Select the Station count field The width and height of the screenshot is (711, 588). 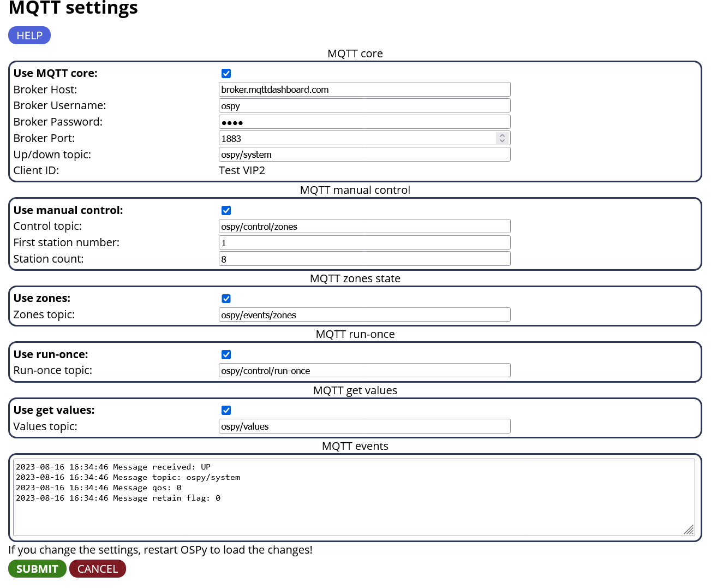(x=365, y=259)
